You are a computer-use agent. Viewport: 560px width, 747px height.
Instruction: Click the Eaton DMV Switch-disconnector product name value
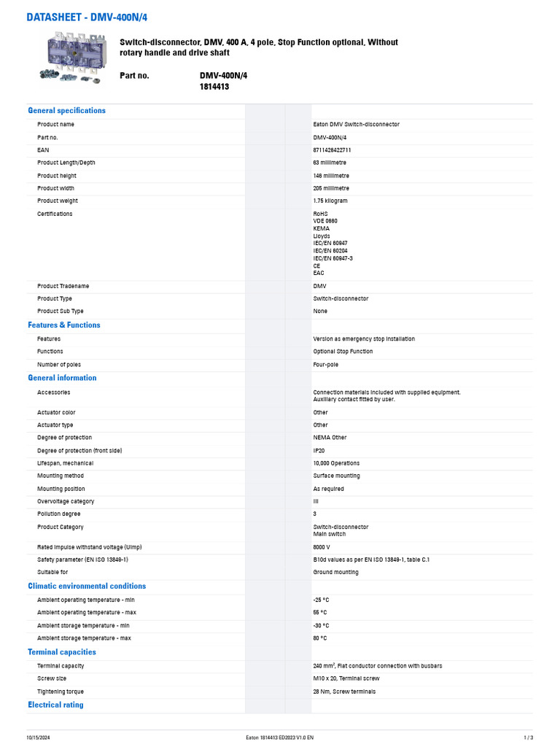(x=356, y=125)
